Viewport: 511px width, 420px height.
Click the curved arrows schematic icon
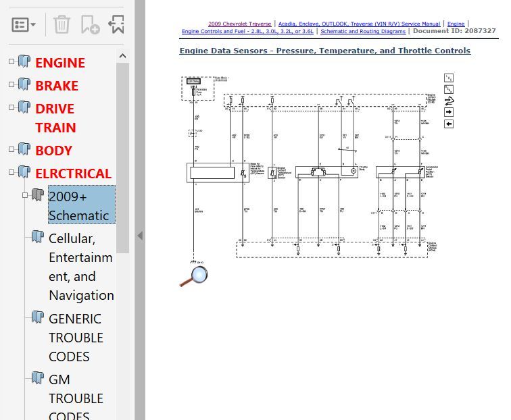[x=449, y=101]
